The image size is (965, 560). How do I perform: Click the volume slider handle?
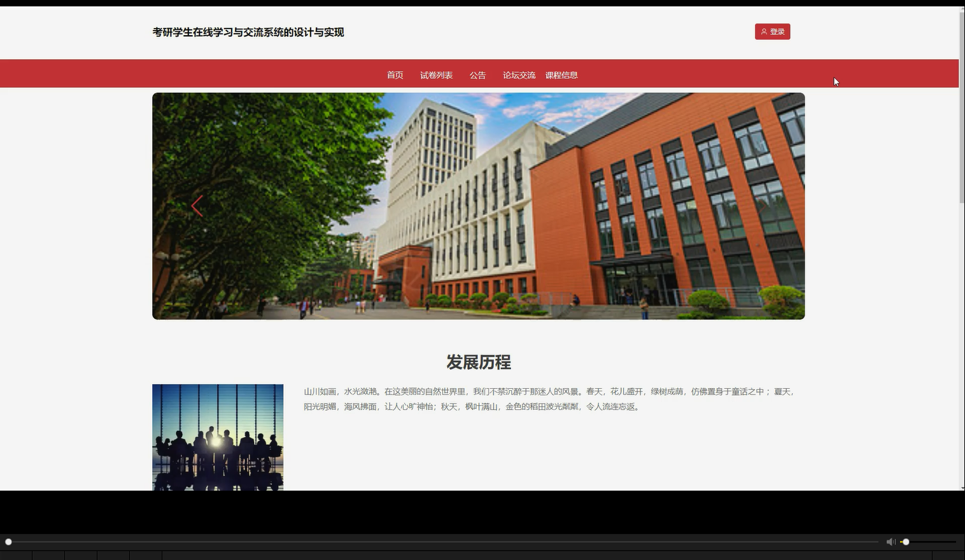pyautogui.click(x=906, y=542)
